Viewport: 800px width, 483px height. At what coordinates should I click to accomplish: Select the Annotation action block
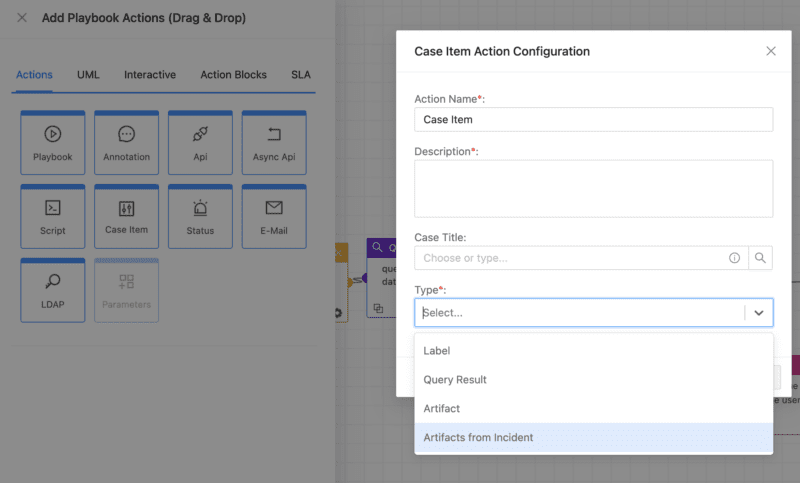tap(126, 142)
